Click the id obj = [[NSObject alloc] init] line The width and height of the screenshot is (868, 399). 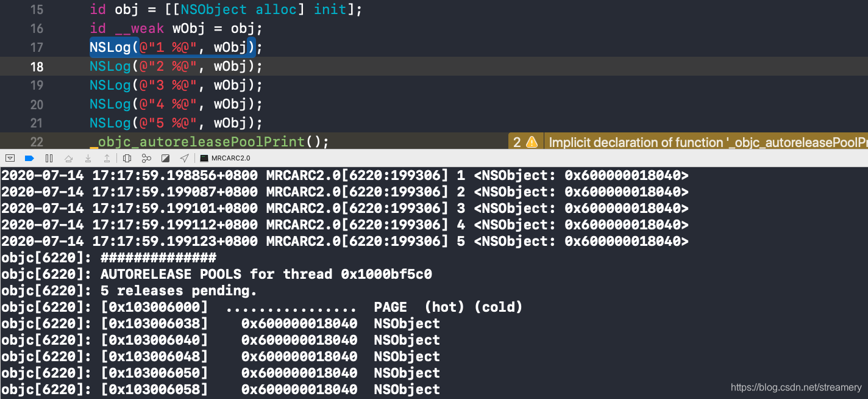pos(226,10)
